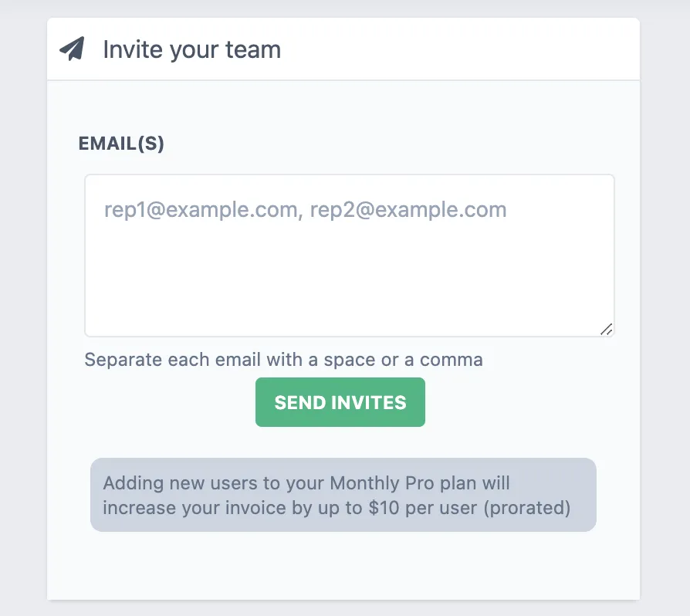Click the hint about separating emails with commas
Viewport: 690px width, 616px height.
coord(283,360)
